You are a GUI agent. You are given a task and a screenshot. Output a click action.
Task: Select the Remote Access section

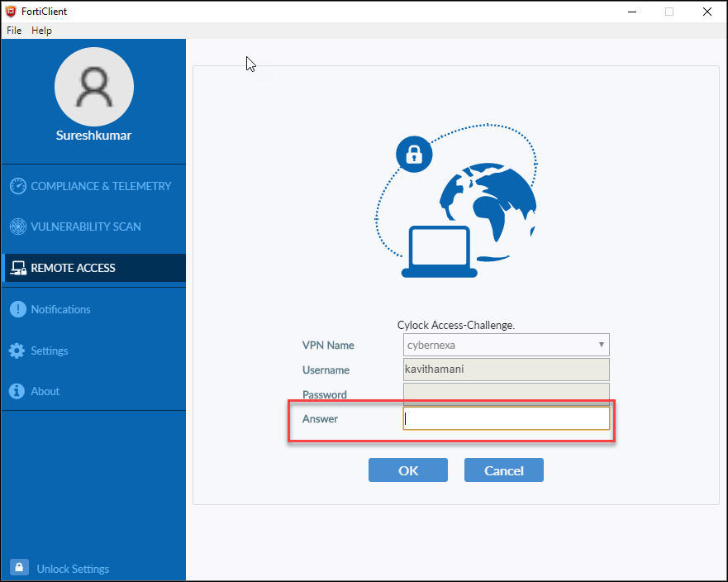93,268
